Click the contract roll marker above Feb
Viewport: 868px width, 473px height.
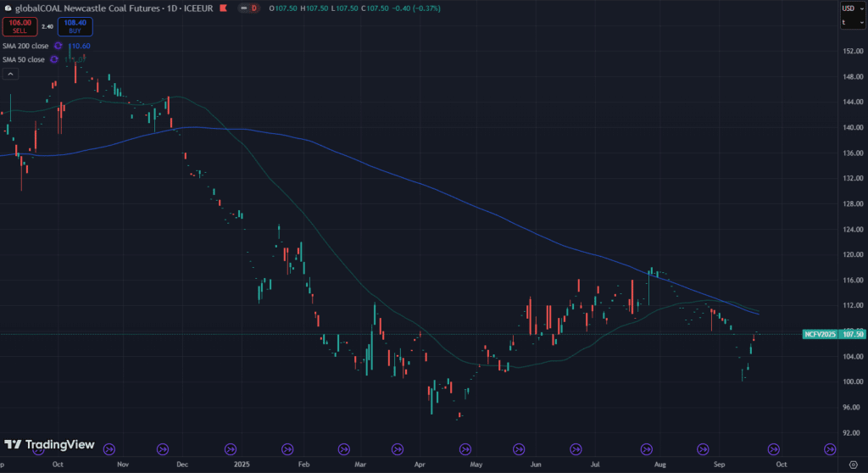[x=288, y=449]
